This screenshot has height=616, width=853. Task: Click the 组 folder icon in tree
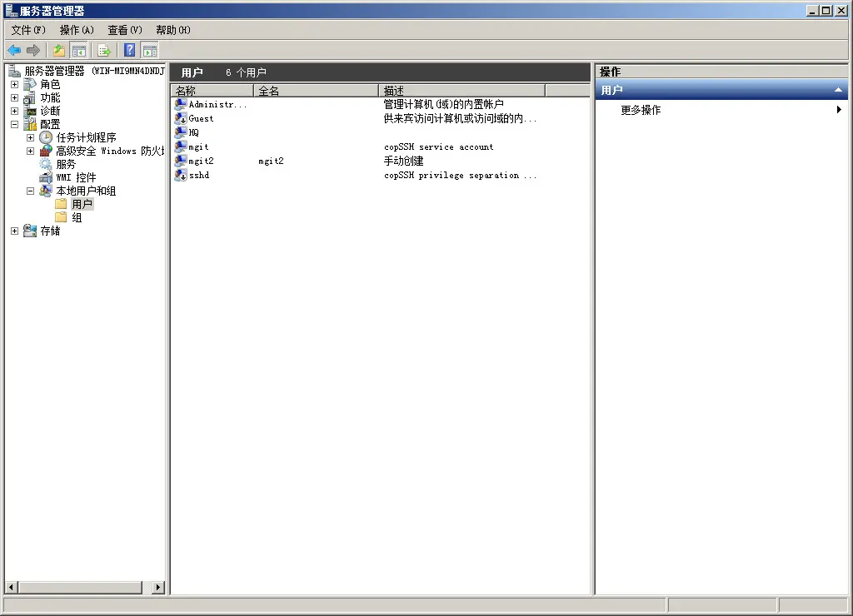point(62,217)
